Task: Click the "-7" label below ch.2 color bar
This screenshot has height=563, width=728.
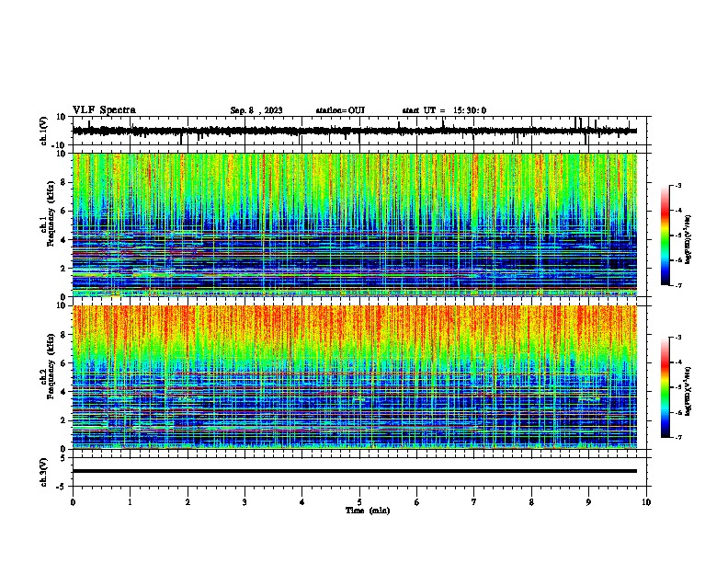Action: [678, 438]
